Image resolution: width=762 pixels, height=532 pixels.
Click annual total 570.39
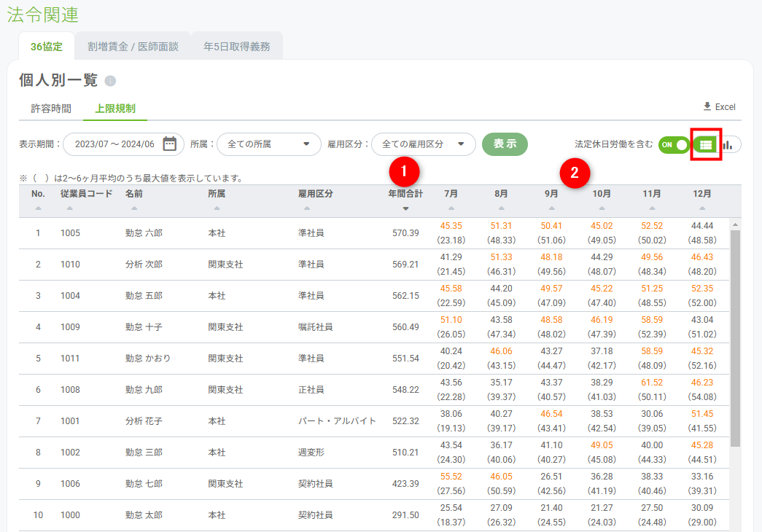point(405,233)
